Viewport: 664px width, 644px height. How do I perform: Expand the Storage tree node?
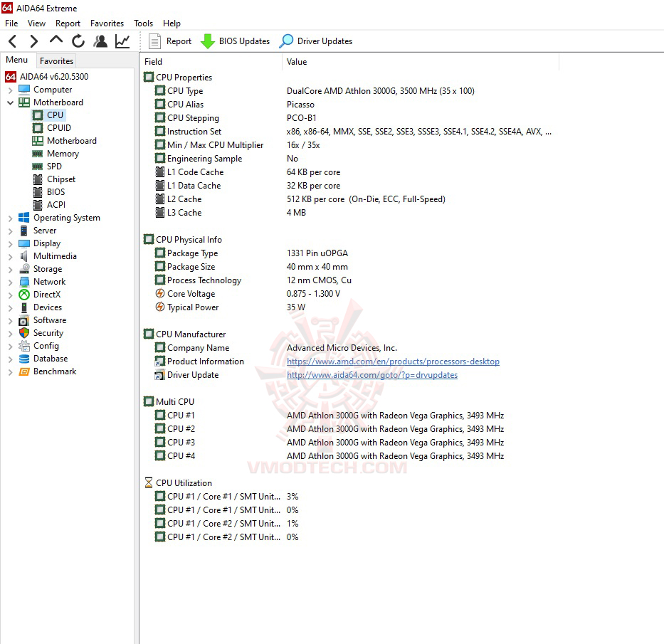(x=10, y=270)
